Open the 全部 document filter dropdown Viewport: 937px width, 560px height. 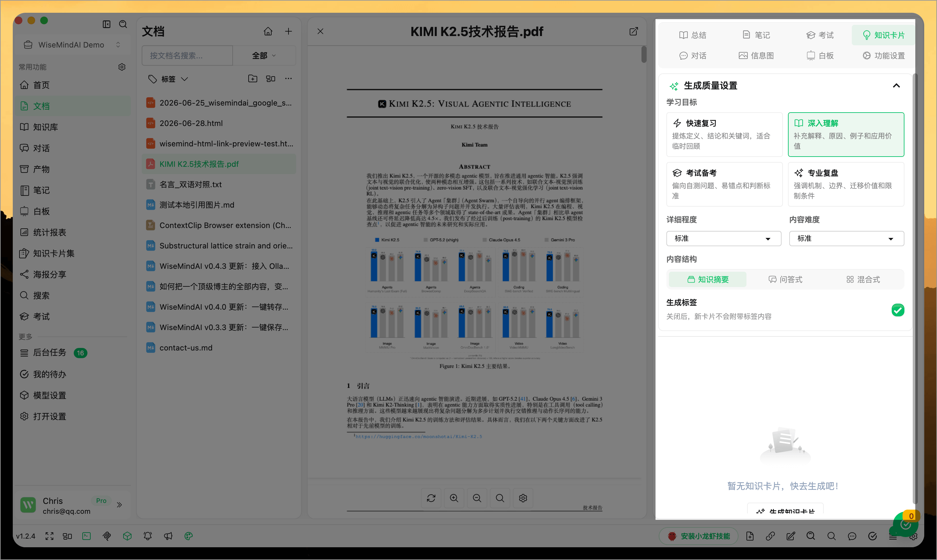(x=264, y=55)
